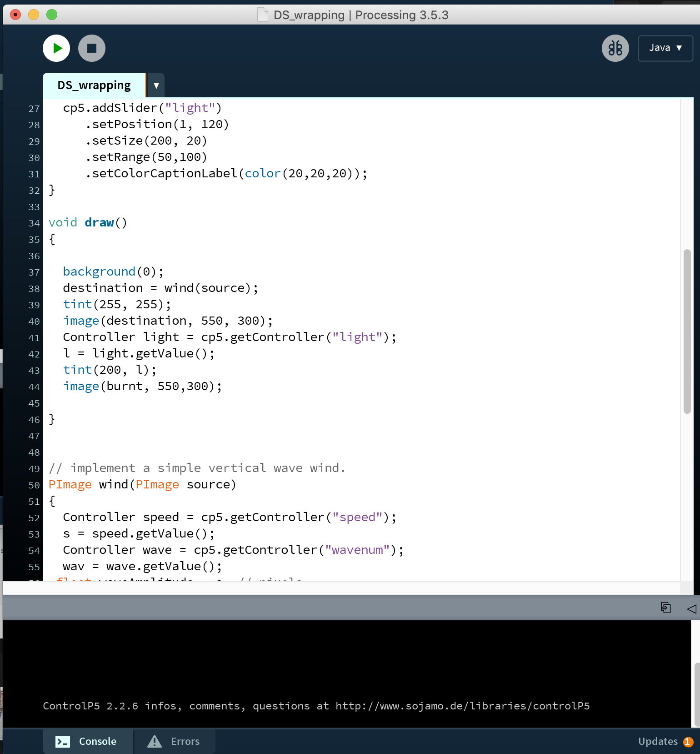Click line 's = speed.getValue();'

(139, 534)
